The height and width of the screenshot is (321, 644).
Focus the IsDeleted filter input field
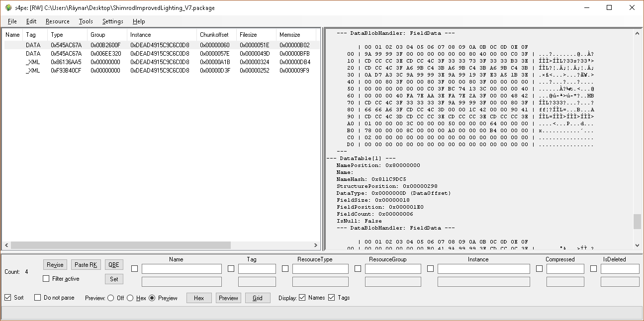[620, 269]
